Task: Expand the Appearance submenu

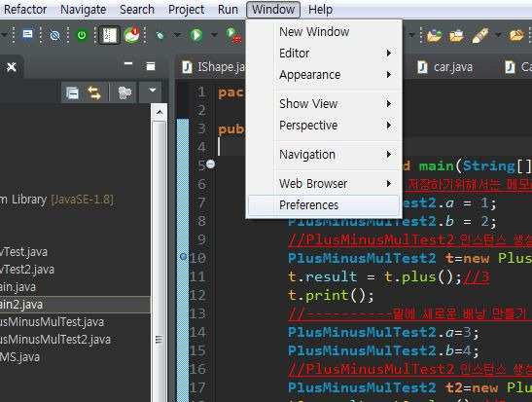Action: (324, 75)
